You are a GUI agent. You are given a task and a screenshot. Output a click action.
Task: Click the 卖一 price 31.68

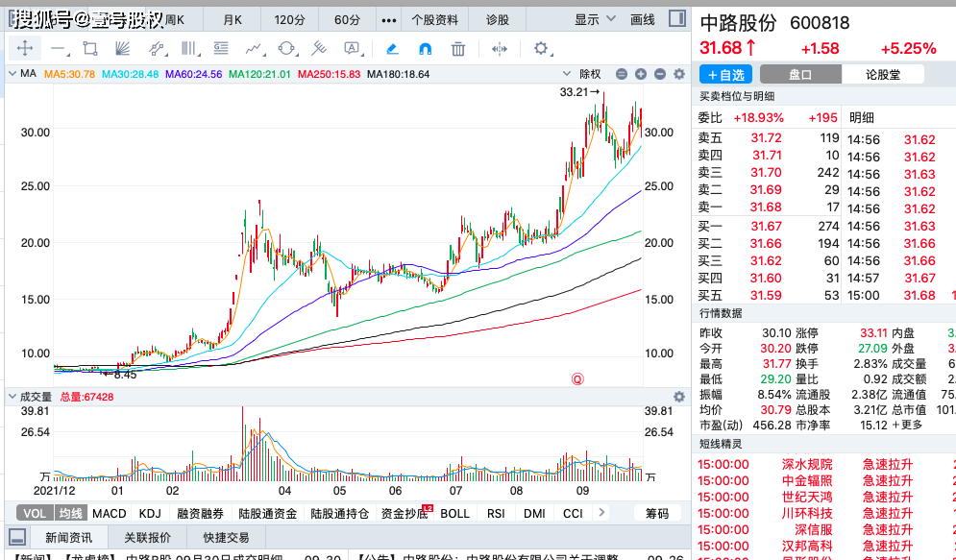pyautogui.click(x=766, y=207)
